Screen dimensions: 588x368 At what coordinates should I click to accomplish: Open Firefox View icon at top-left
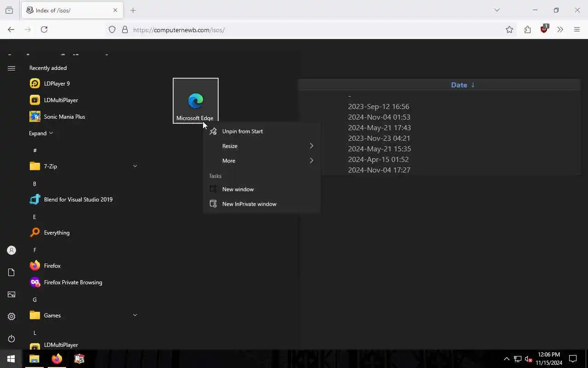point(9,10)
